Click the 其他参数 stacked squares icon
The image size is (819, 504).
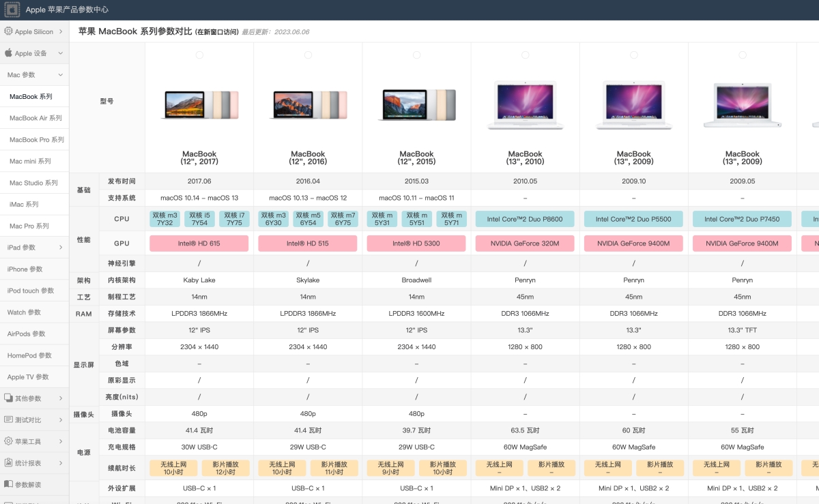click(8, 398)
